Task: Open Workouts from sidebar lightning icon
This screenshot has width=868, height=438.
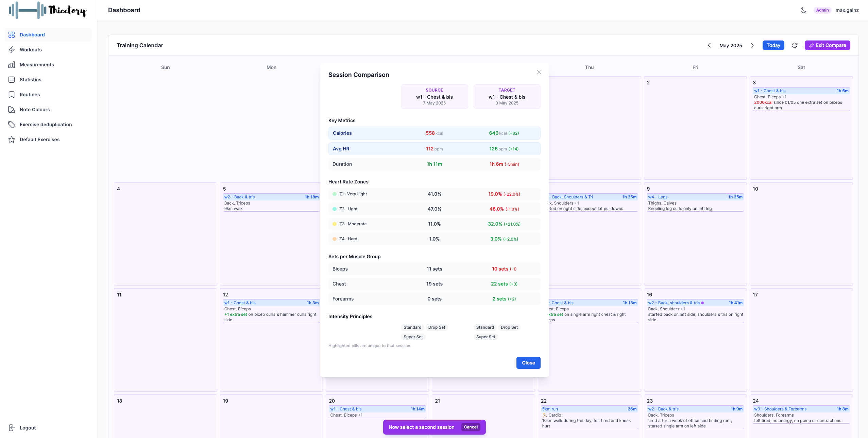Action: click(12, 50)
